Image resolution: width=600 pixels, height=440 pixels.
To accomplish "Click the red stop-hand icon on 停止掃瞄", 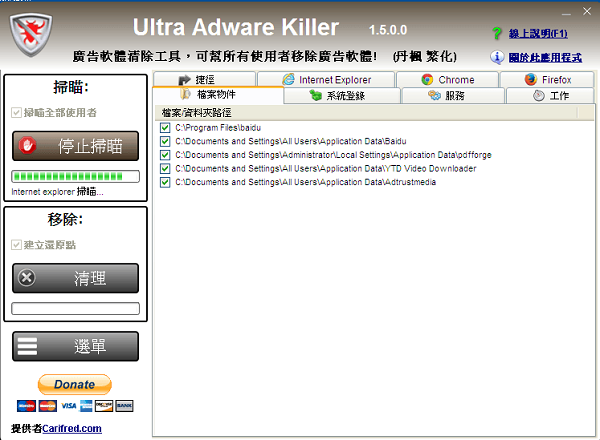I will pyautogui.click(x=27, y=145).
